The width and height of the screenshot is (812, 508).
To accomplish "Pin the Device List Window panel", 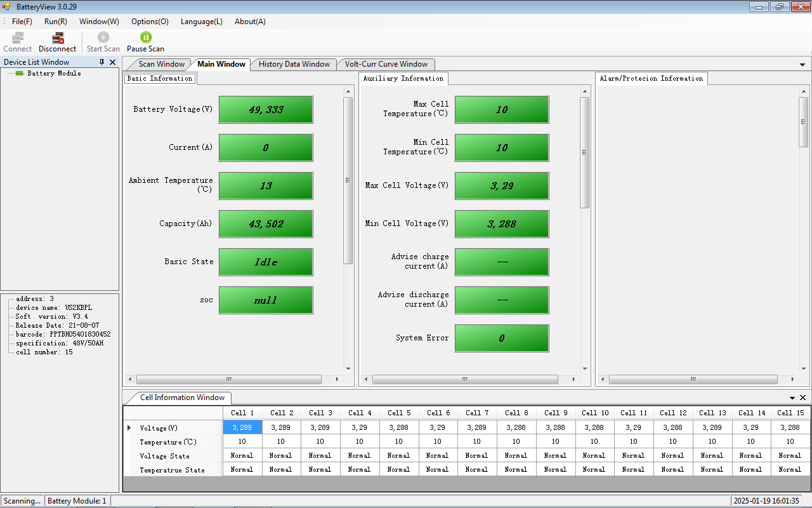I will [101, 62].
